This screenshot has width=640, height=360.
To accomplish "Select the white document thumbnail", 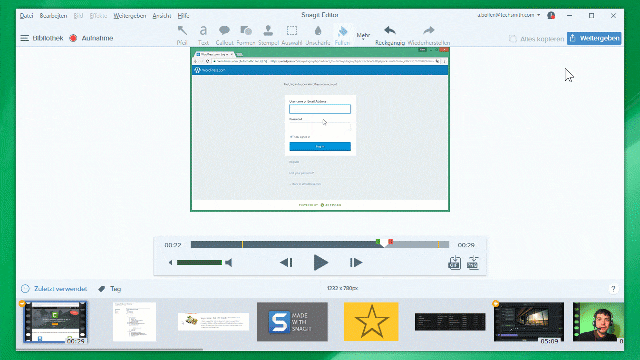I will 134,322.
